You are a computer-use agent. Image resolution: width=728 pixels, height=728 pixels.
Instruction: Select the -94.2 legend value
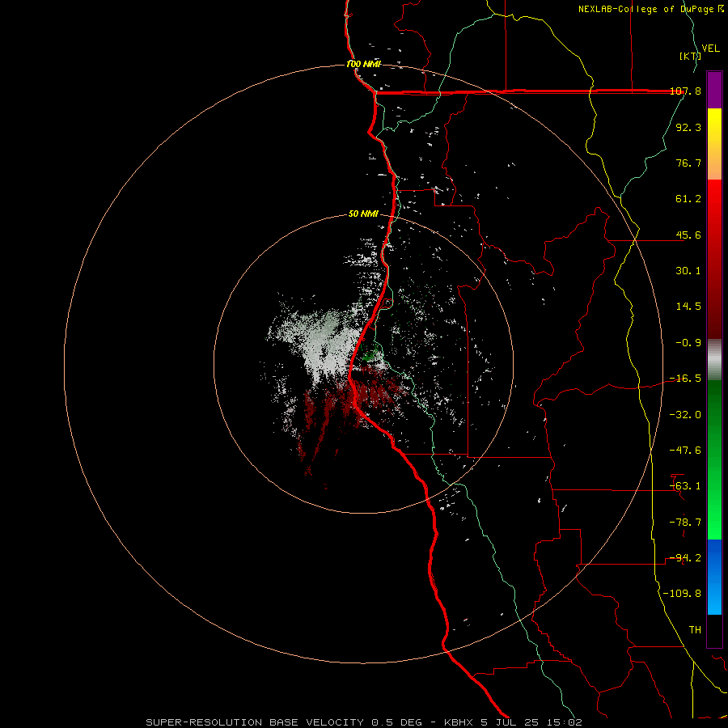685,558
